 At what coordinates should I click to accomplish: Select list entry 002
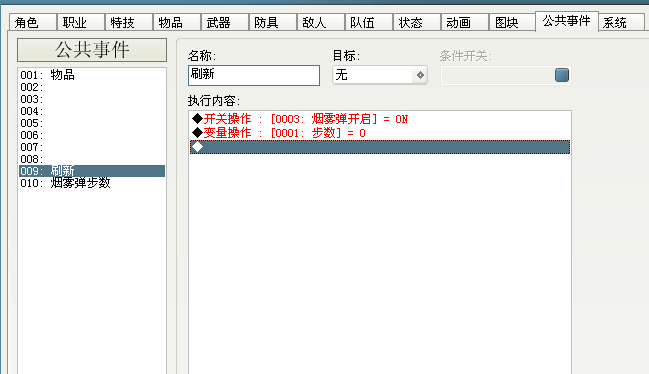click(92, 87)
